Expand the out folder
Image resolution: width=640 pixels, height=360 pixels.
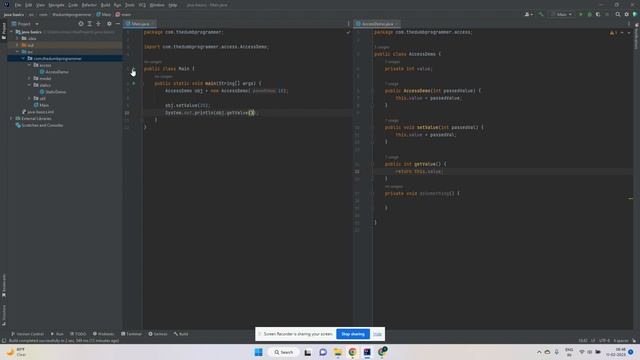pyautogui.click(x=18, y=45)
